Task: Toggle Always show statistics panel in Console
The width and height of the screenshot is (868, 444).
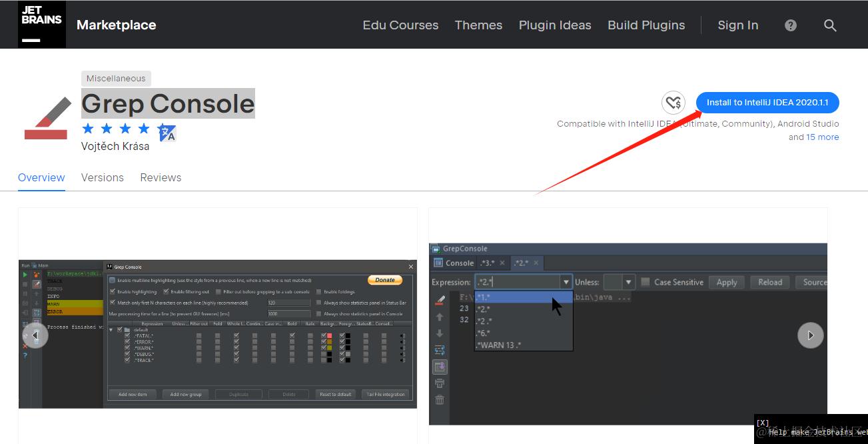Action: (318, 313)
